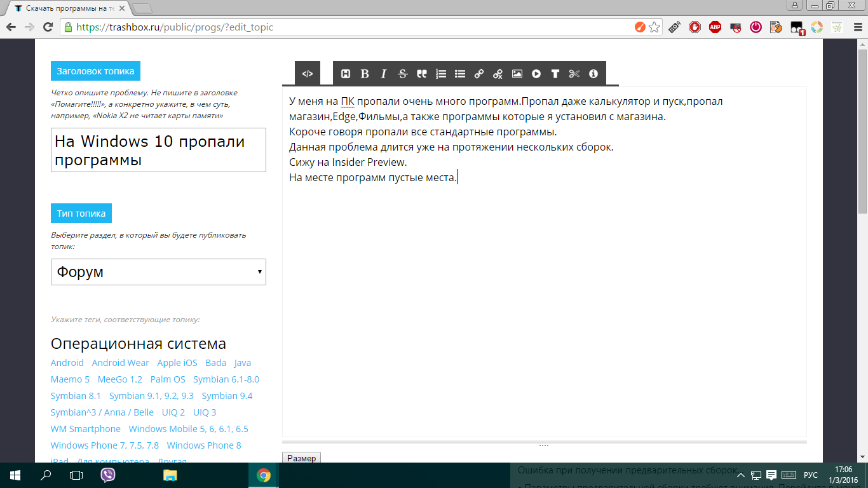Select the Windows Phone 8 tag

pos(204,445)
